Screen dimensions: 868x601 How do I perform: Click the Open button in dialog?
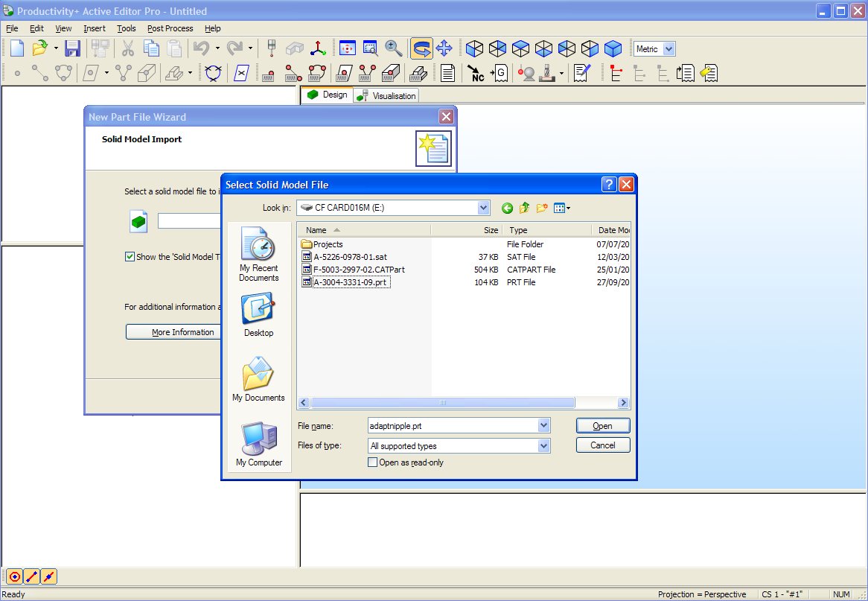tap(602, 426)
